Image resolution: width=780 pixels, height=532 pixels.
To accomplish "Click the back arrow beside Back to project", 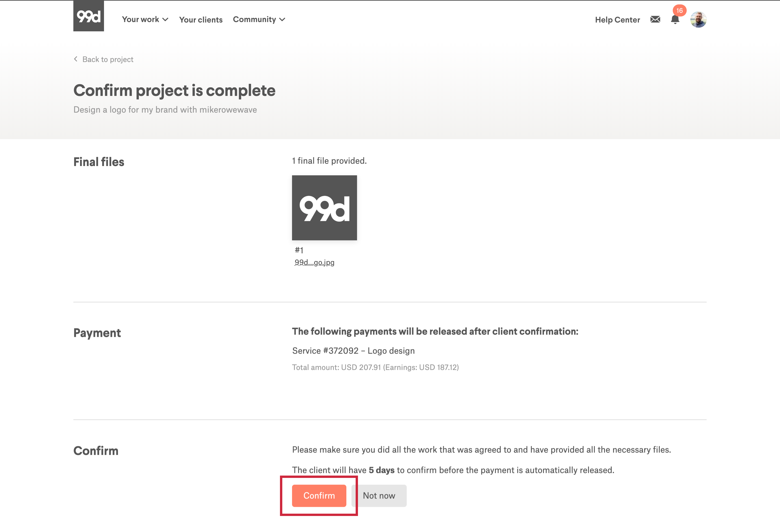I will tap(76, 59).
